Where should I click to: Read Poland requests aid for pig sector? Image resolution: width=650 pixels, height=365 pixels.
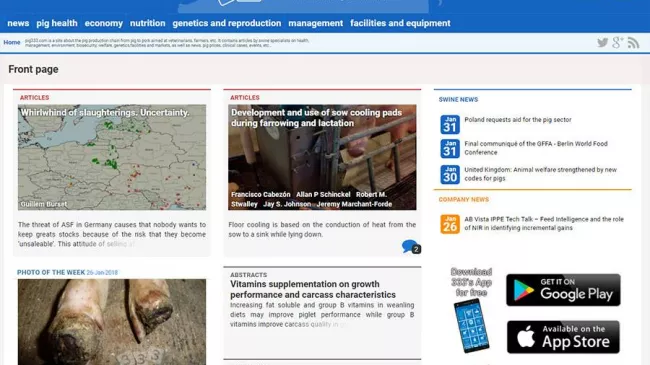[x=518, y=119]
